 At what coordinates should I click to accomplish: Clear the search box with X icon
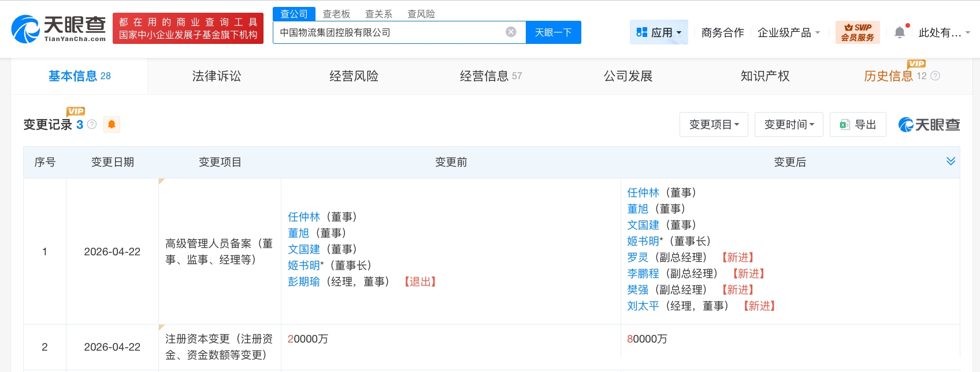pos(511,32)
